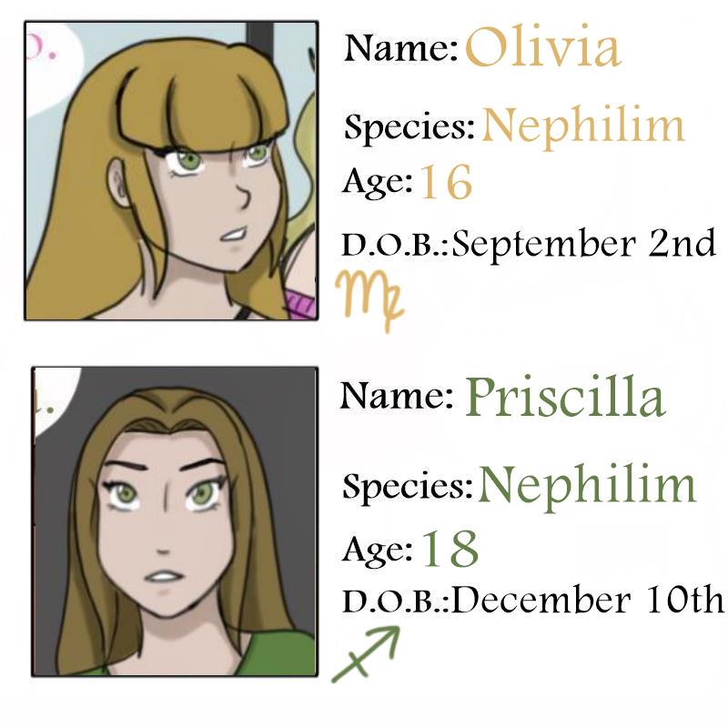The image size is (728, 728).
Task: Click the green Sagittarius arrow symbol
Action: tap(366, 653)
